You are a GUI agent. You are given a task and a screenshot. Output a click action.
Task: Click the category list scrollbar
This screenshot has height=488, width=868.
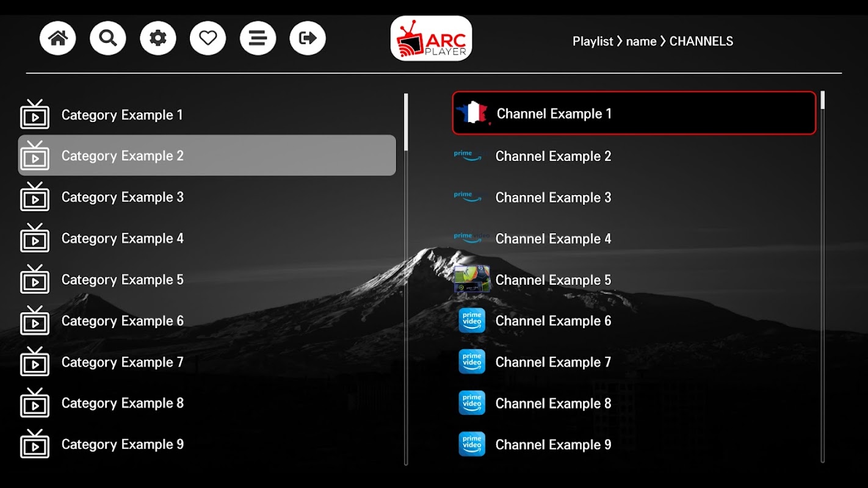pos(406,279)
